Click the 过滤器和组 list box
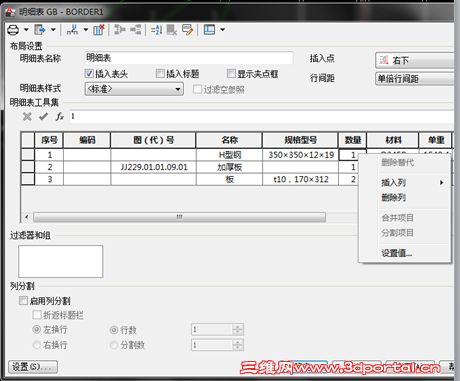The width and height of the screenshot is (460, 381). (61, 261)
